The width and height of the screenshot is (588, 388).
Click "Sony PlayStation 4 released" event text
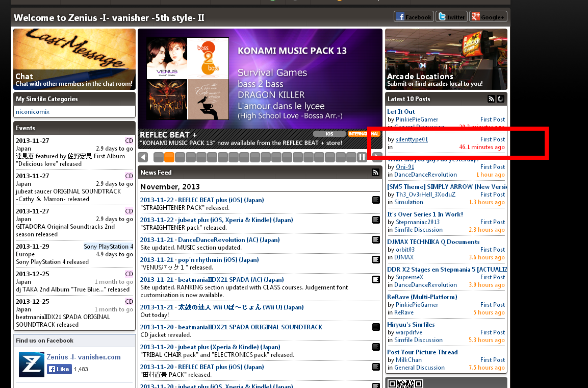52,262
